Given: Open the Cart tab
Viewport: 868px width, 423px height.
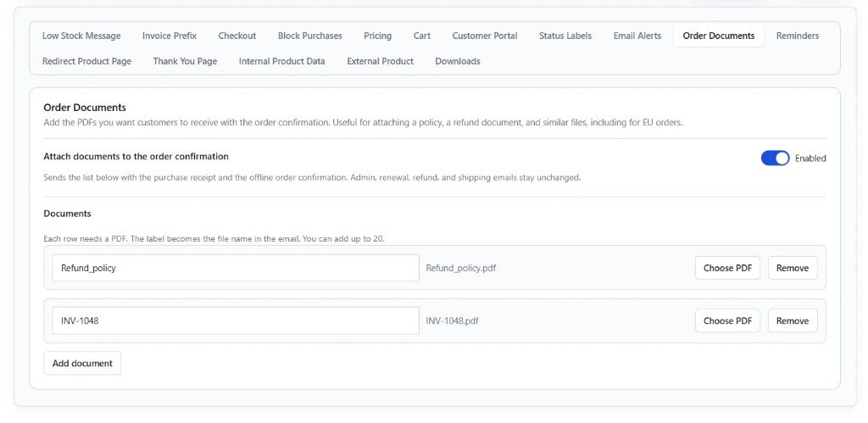Looking at the screenshot, I should pos(422,36).
